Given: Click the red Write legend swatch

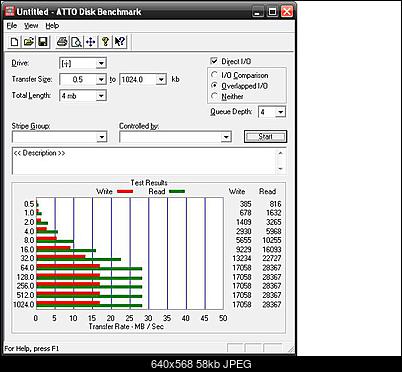Looking at the screenshot, I should 125,192.
